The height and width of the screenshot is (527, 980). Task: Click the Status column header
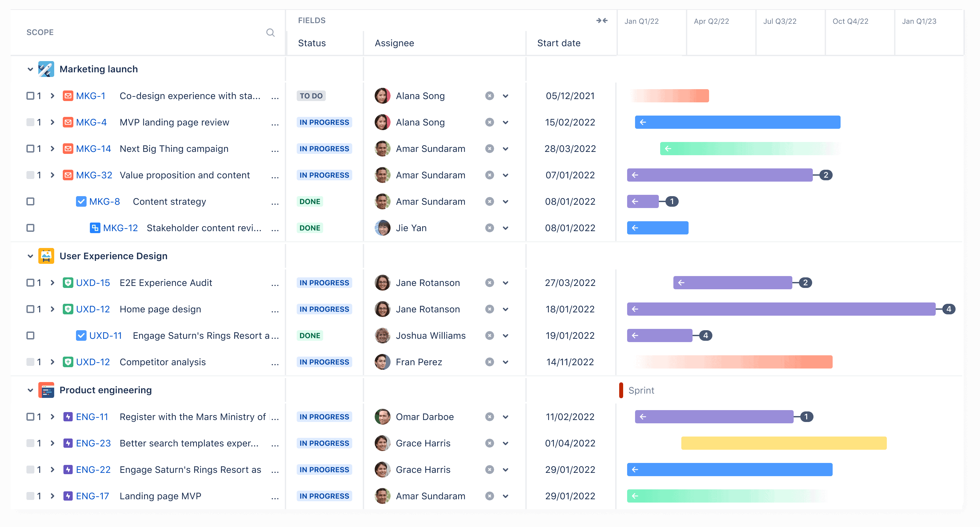tap(311, 43)
